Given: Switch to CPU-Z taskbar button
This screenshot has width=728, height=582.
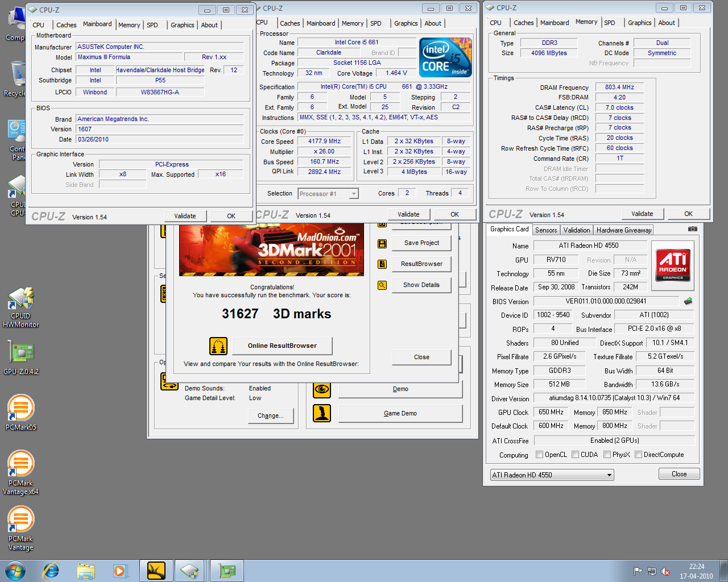Looking at the screenshot, I should (190, 571).
